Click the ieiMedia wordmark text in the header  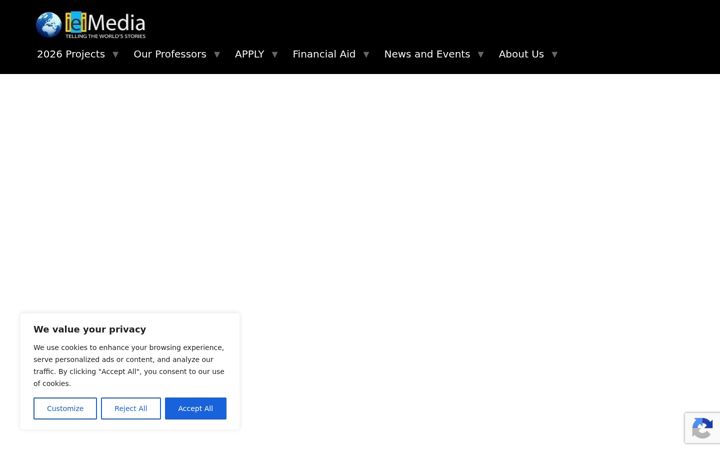click(105, 22)
